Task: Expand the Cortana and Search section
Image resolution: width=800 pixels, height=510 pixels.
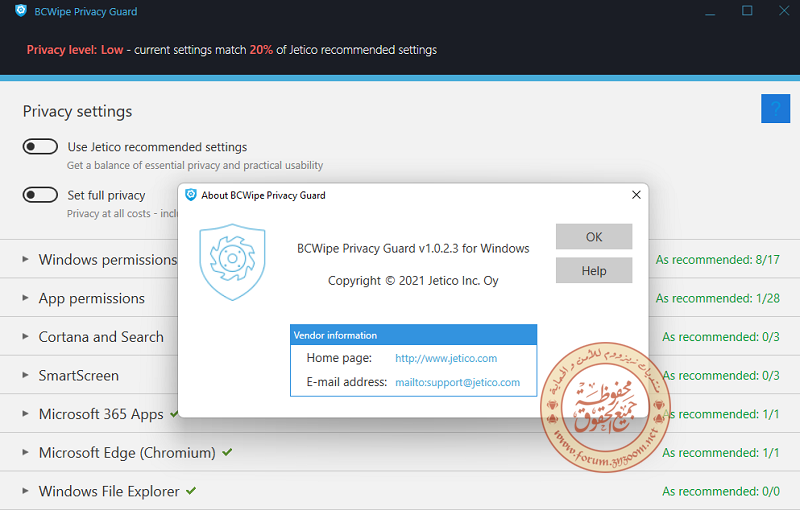Action: [x=25, y=337]
